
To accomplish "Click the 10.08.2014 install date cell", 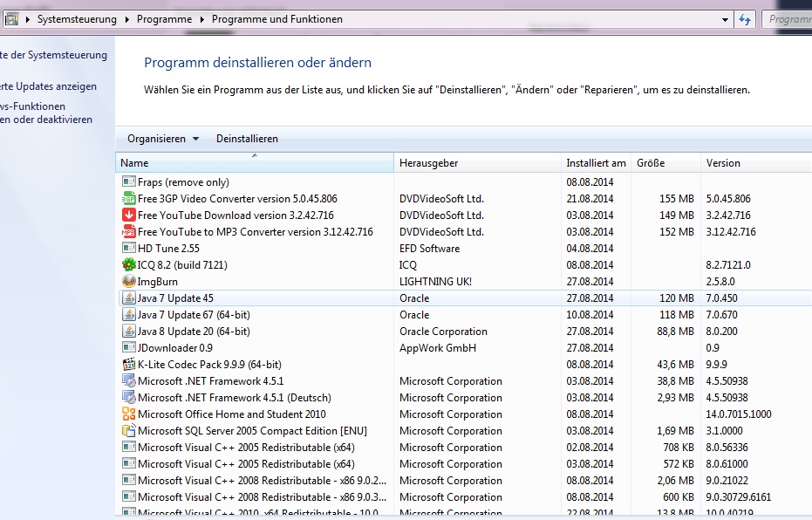I will pyautogui.click(x=590, y=315).
